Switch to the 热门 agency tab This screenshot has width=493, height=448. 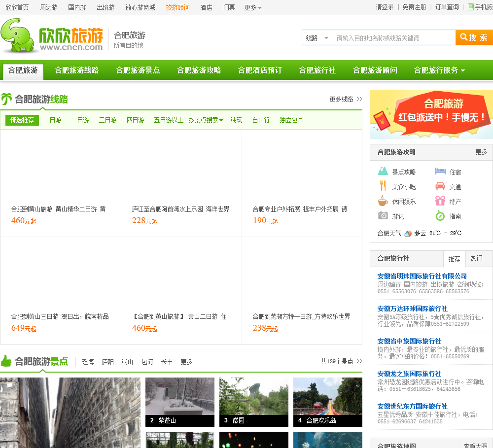[x=476, y=258]
